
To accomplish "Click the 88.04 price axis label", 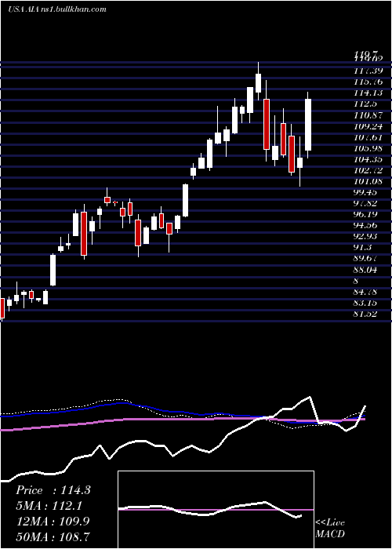I will click(365, 271).
